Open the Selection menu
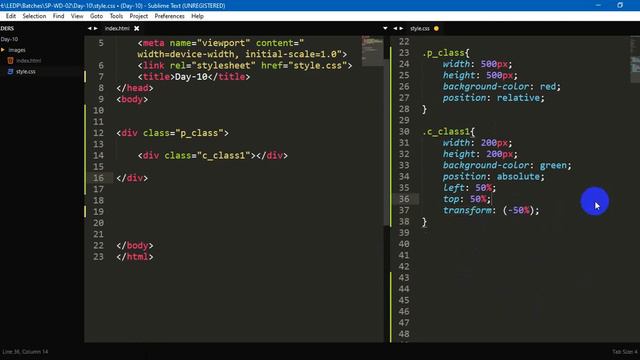This screenshot has width=640, height=360. coord(34,16)
